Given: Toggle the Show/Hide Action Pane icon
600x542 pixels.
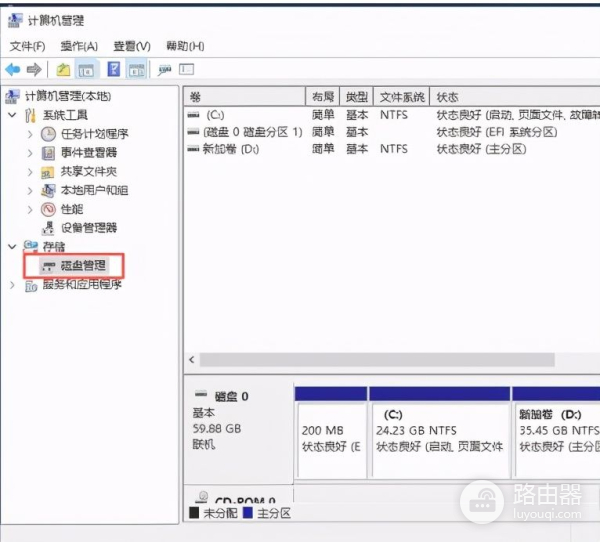Looking at the screenshot, I should (137, 70).
